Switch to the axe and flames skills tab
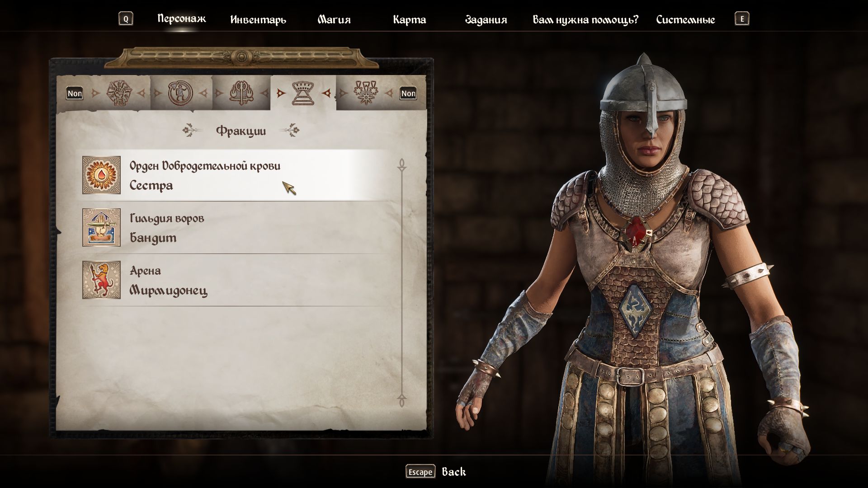This screenshot has width=868, height=488. (x=242, y=93)
